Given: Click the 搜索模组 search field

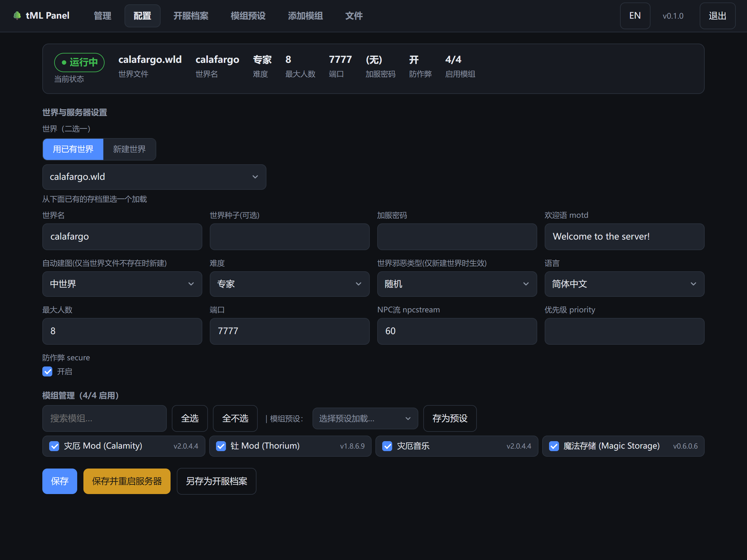Looking at the screenshot, I should click(104, 418).
